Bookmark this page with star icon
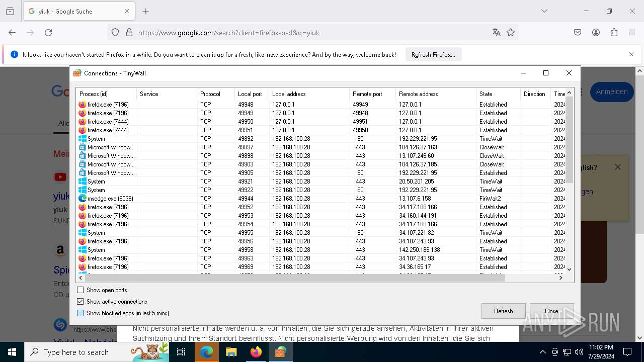This screenshot has width=644, height=362. click(x=511, y=33)
